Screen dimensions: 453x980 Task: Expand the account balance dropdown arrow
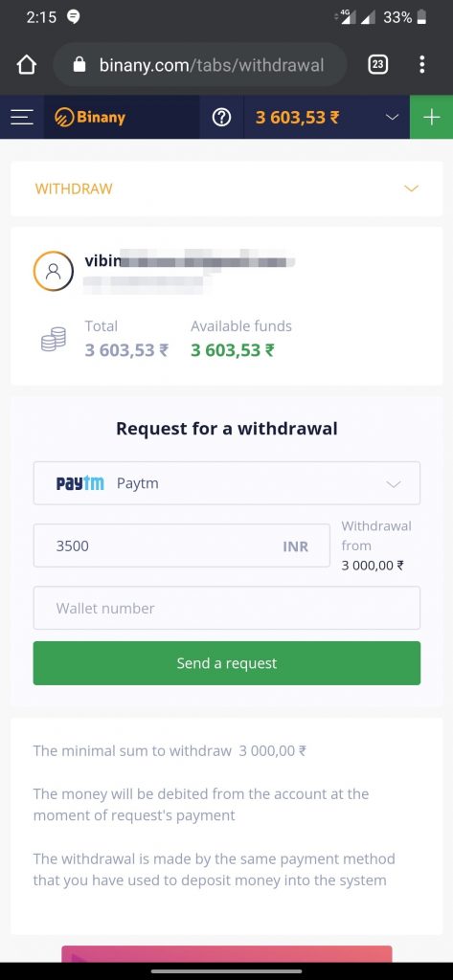point(393,117)
